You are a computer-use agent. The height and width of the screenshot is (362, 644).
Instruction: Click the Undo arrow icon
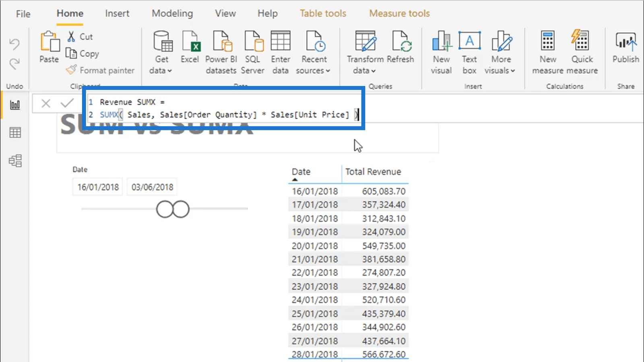coord(14,44)
